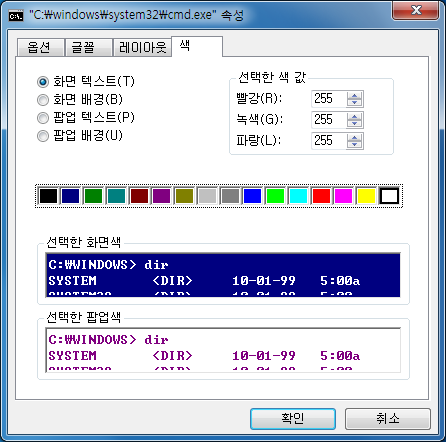Pick the purple color swatch
Viewport: 446px width, 442px height.
[162, 196]
